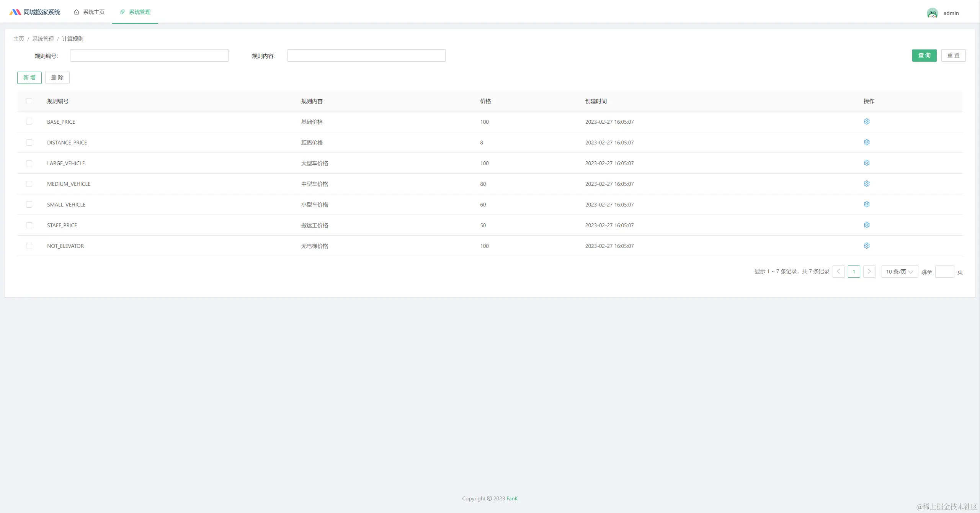This screenshot has height=513, width=980.
Task: Click the SMALL_VEHICLE row gear icon
Action: pyautogui.click(x=867, y=204)
